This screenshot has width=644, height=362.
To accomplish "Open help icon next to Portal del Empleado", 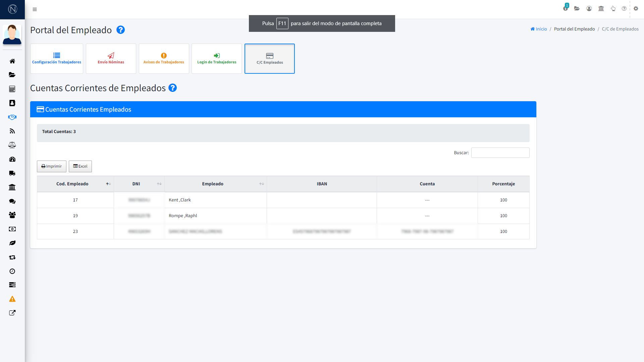I will pyautogui.click(x=120, y=30).
